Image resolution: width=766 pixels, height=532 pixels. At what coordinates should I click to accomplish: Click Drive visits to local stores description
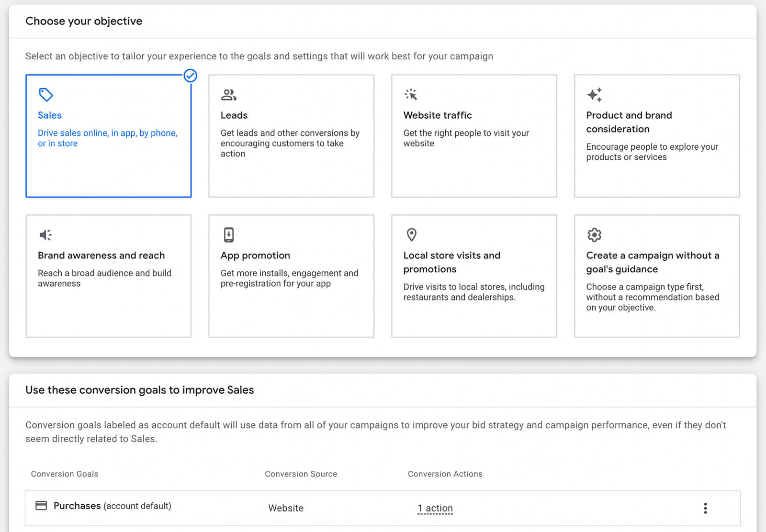pyautogui.click(x=474, y=292)
